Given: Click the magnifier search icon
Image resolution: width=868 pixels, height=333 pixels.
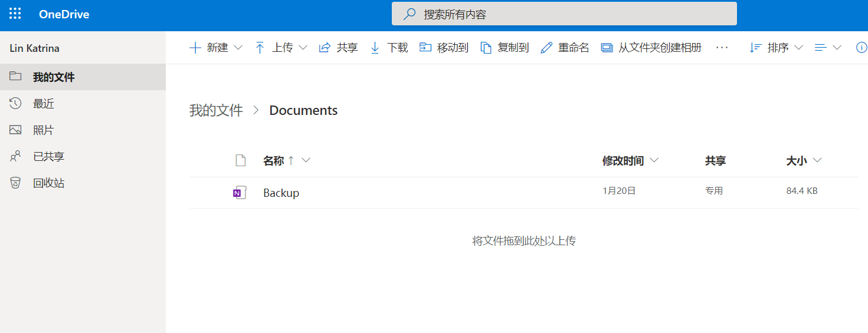Looking at the screenshot, I should point(410,14).
